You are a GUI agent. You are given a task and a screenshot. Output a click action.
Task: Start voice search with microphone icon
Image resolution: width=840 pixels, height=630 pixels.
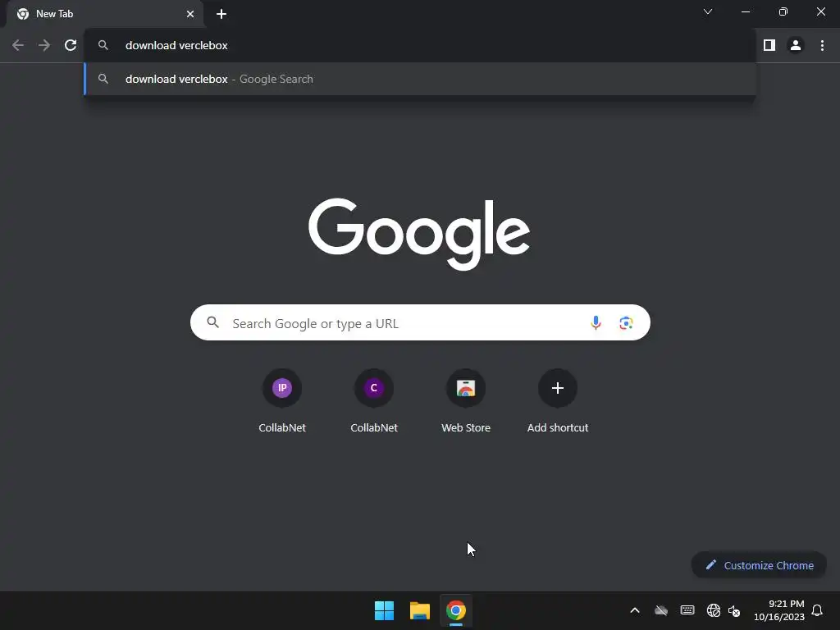coord(596,322)
